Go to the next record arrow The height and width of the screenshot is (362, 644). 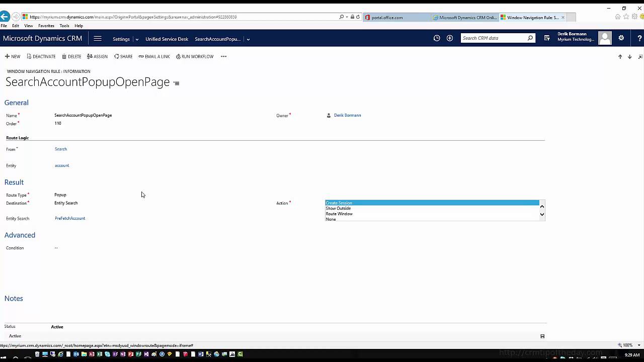pyautogui.click(x=629, y=57)
